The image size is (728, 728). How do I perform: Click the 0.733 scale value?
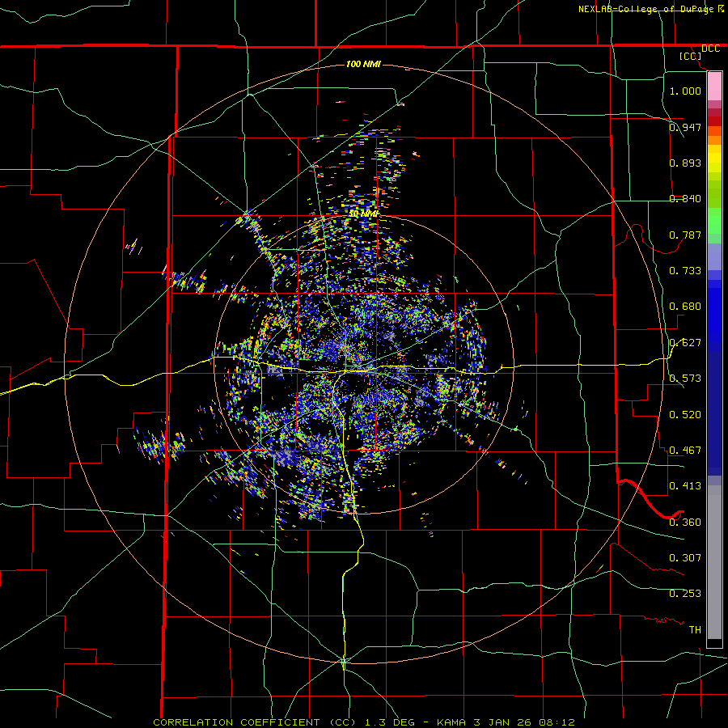685,271
